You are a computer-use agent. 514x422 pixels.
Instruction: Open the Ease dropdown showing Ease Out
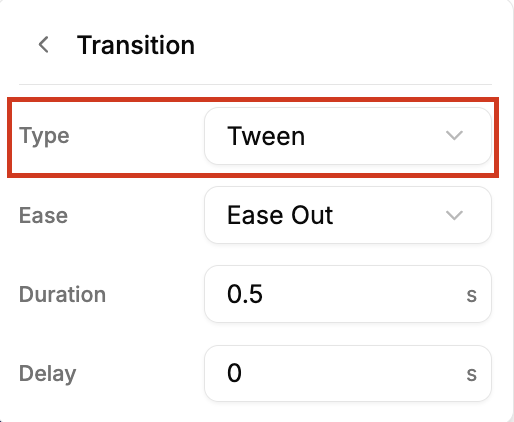(348, 215)
